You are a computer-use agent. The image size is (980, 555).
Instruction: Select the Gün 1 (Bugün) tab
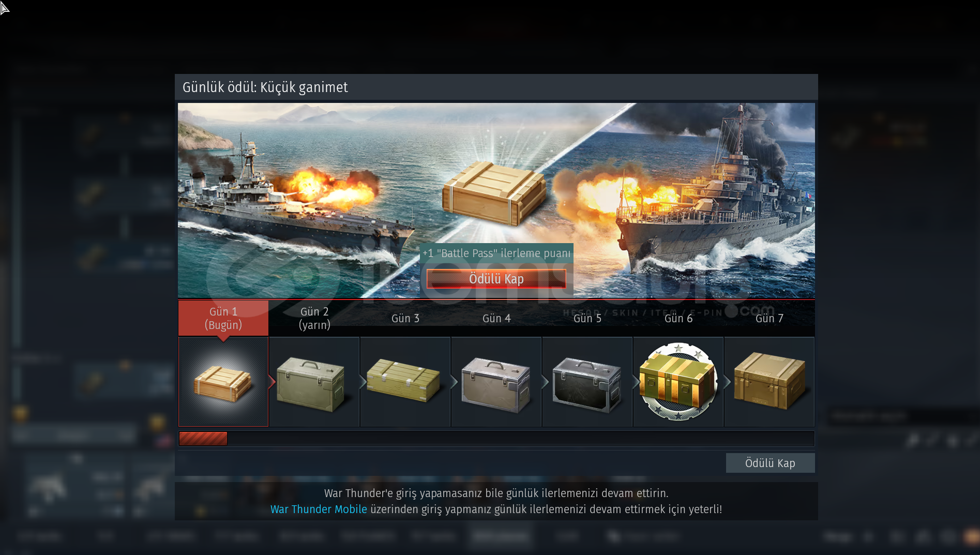(x=223, y=318)
